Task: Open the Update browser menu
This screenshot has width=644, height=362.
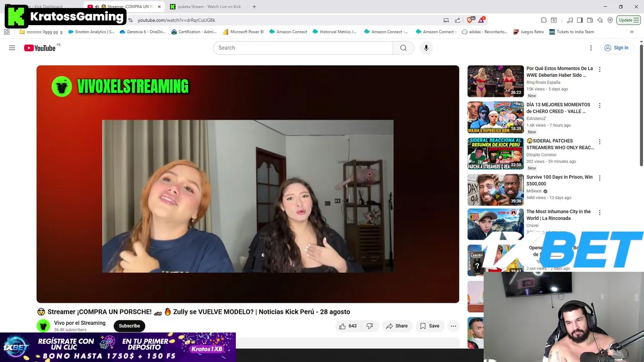Action: [628, 20]
